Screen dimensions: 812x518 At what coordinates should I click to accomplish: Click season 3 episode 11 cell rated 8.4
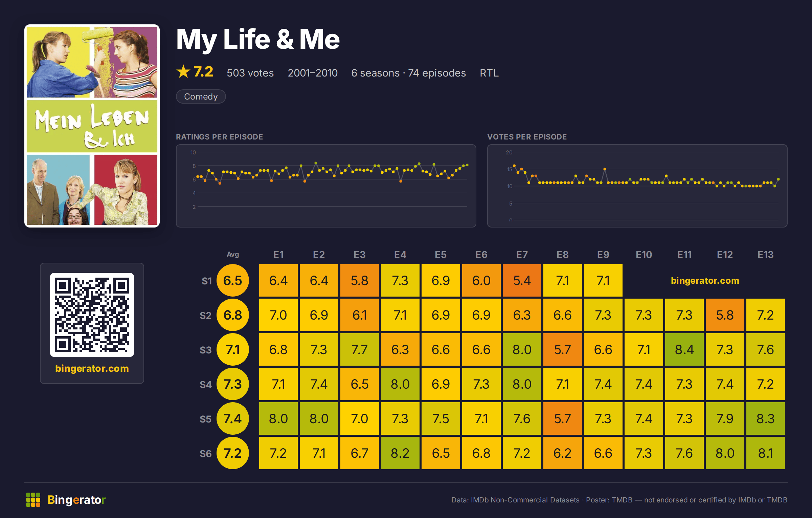[684, 350]
